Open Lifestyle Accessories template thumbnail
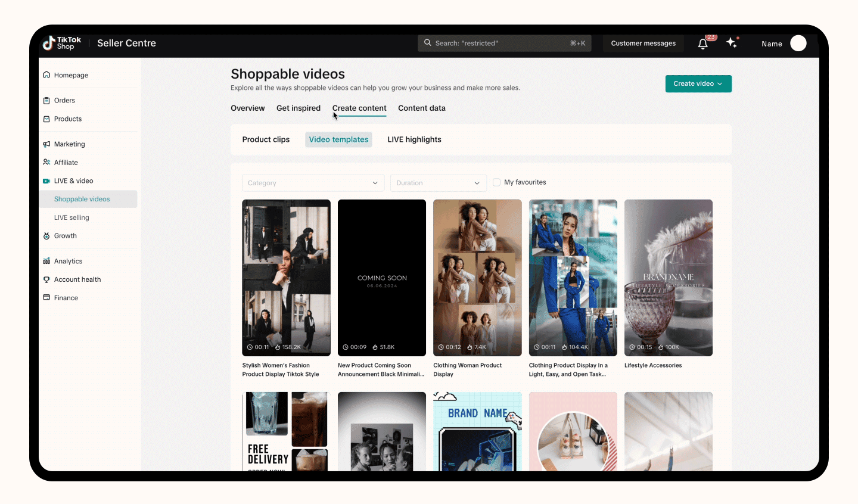 669,278
